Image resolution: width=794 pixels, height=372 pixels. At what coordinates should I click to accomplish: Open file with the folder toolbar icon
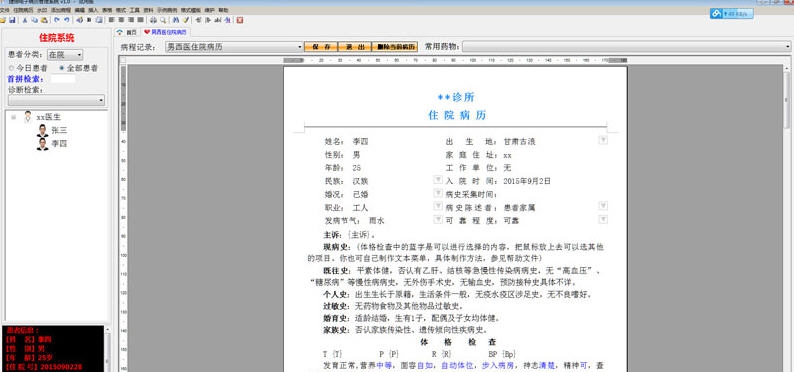click(2, 20)
